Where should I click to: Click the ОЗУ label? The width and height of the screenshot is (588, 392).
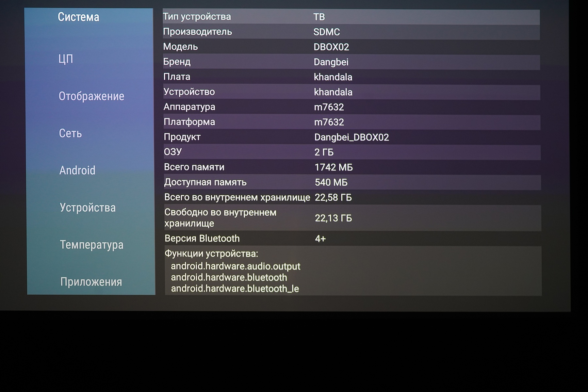point(173,152)
